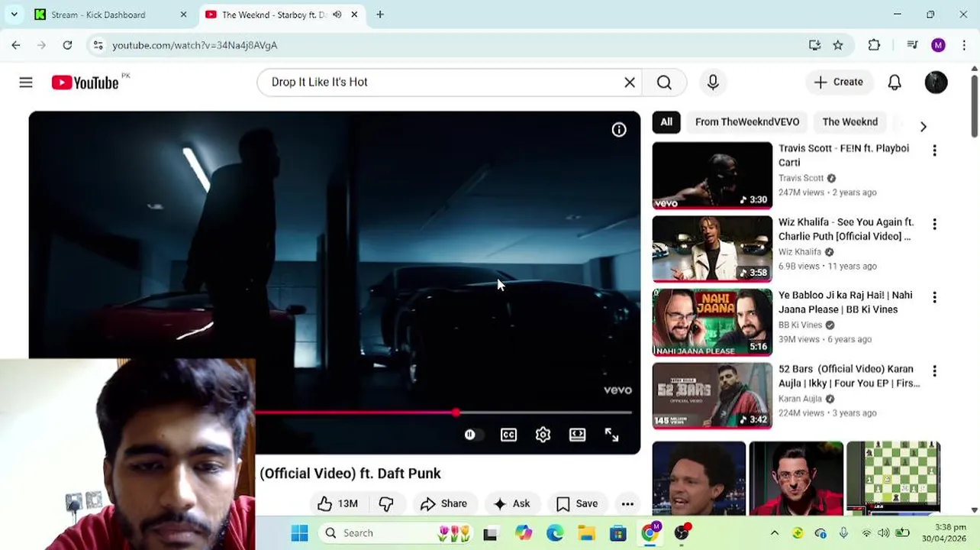980x550 pixels.
Task: Play the Travis Scott FE!N thumbnail
Action: [712, 176]
